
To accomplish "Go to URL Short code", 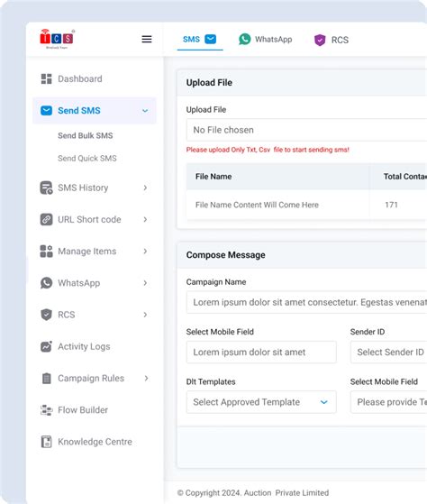I will click(x=89, y=219).
